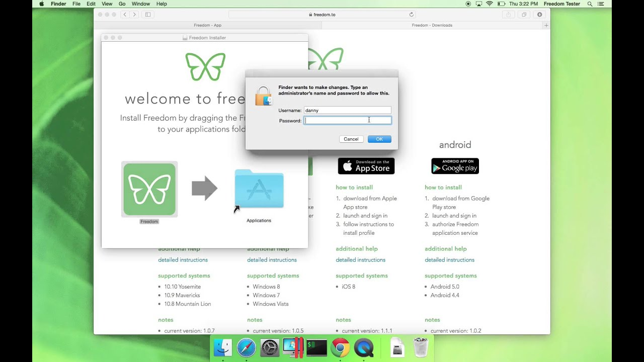
Task: Click the Download on the App Store badge
Action: (366, 166)
